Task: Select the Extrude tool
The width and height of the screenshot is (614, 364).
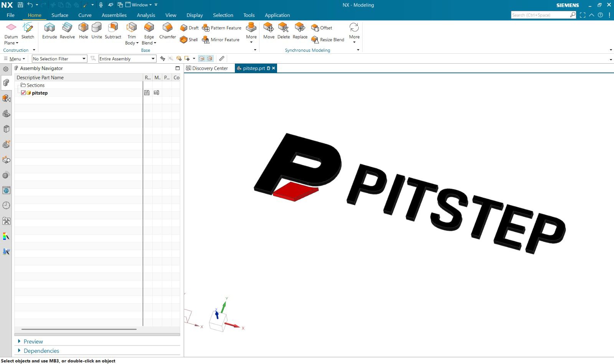Action: [50, 31]
